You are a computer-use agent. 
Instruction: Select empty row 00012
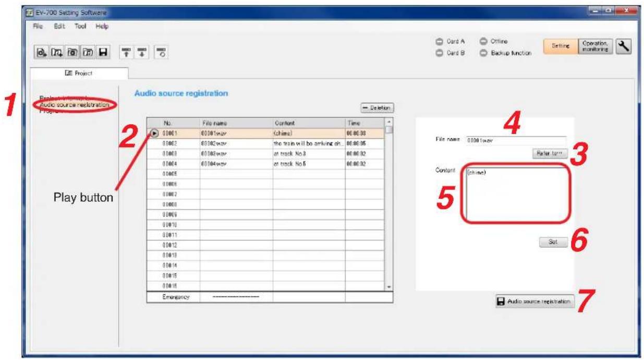[x=266, y=245]
